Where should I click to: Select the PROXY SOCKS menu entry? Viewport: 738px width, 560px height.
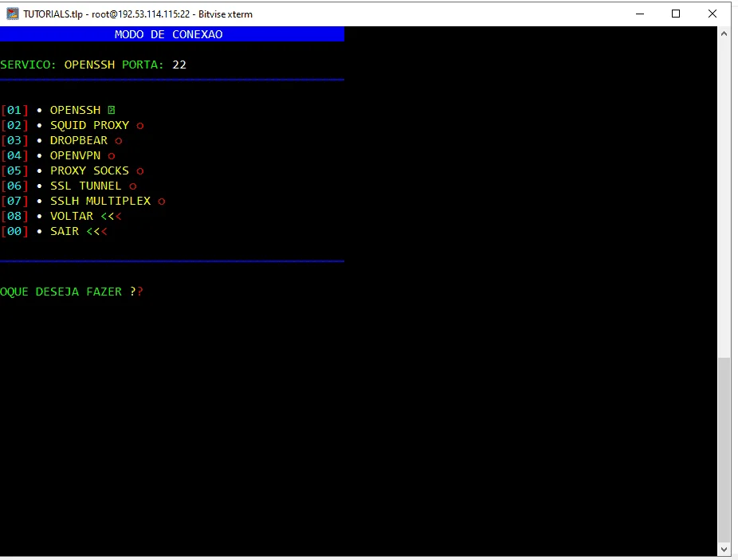pyautogui.click(x=89, y=170)
